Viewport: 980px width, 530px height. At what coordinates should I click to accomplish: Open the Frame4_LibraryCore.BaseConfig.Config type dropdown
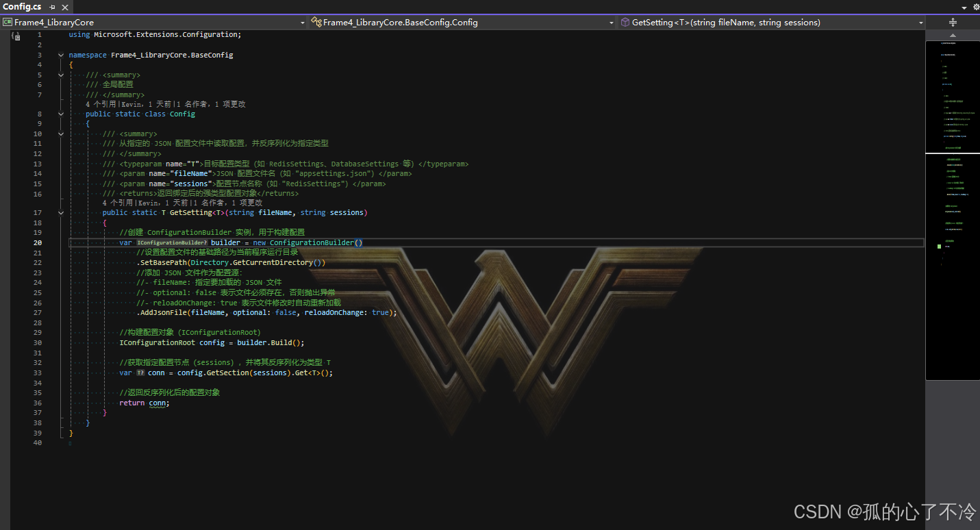463,23
